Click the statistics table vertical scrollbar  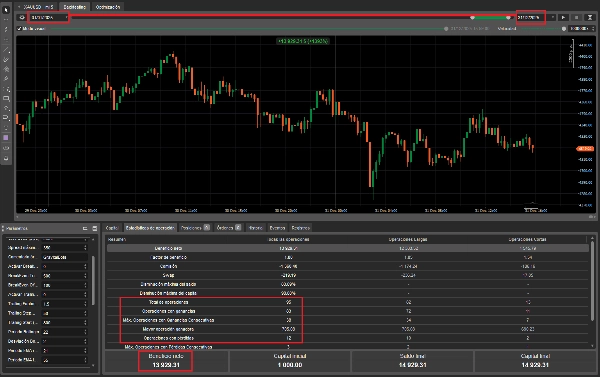[593, 281]
